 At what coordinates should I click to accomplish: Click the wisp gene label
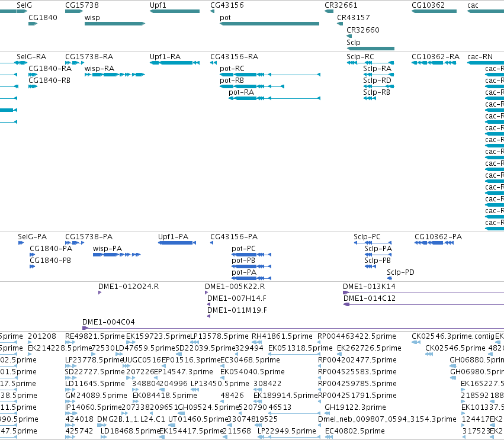(92, 18)
